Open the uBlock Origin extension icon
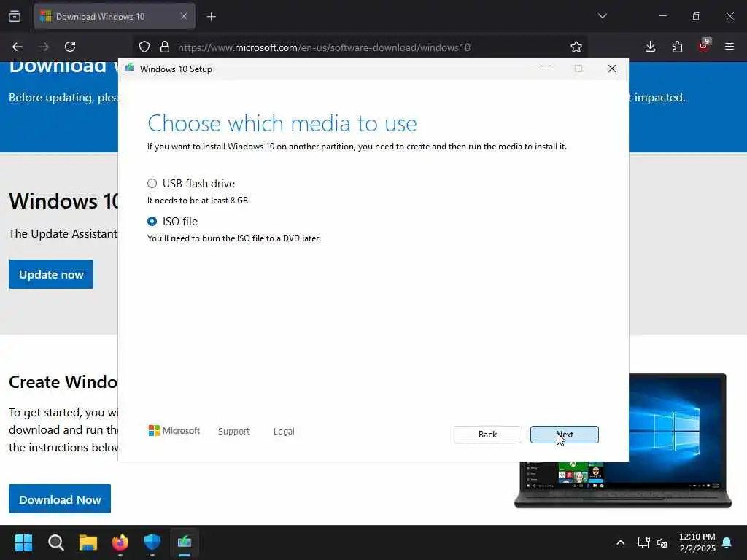This screenshot has width=747, height=560. click(704, 46)
